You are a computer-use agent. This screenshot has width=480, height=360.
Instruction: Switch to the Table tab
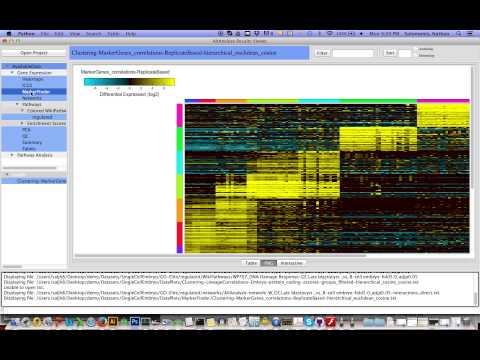point(251,263)
